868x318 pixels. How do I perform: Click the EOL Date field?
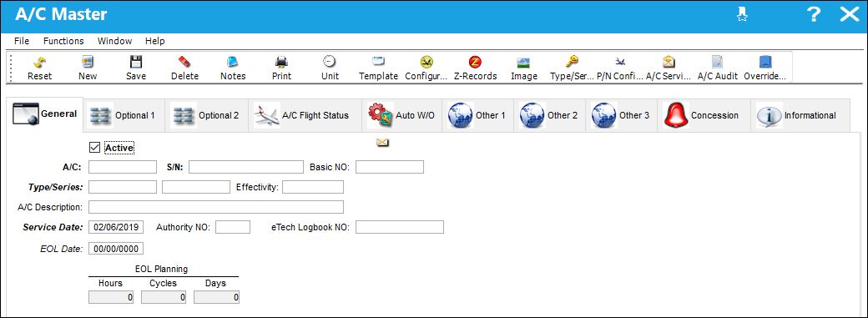[116, 248]
